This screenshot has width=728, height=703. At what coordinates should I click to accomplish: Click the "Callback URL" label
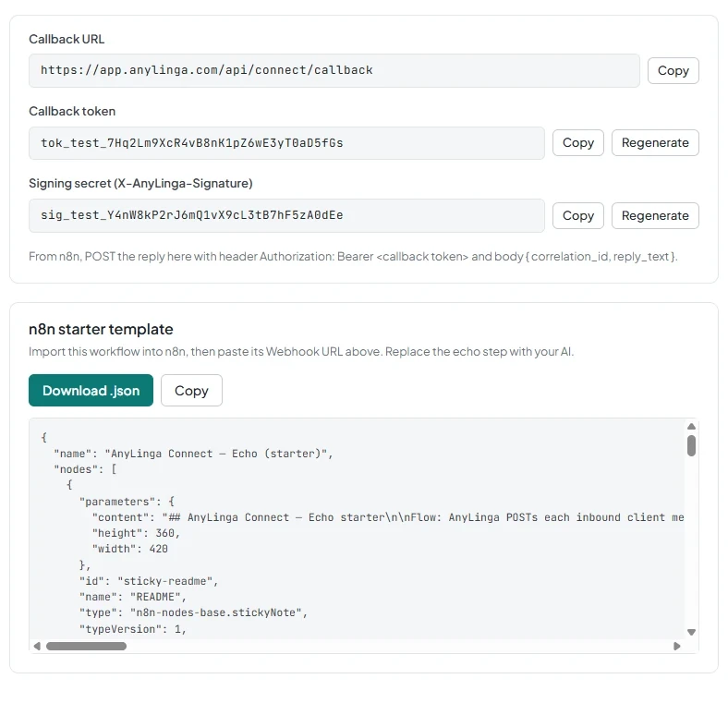67,39
